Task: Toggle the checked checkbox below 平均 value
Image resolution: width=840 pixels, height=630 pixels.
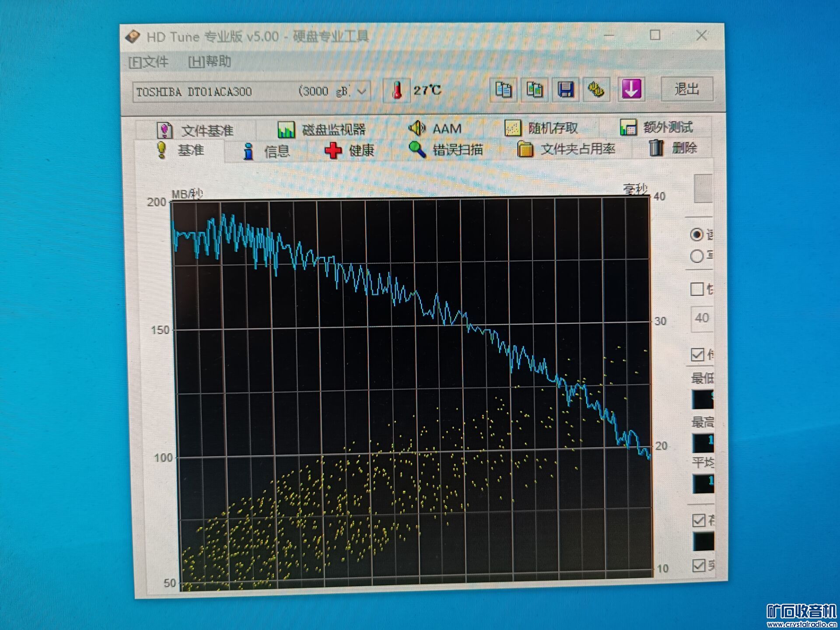Action: tap(699, 520)
